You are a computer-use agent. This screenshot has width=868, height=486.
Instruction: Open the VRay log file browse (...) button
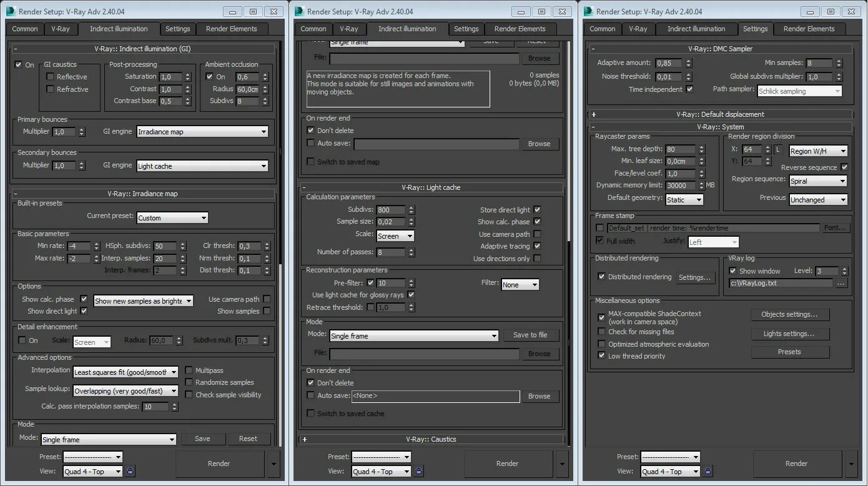point(841,283)
